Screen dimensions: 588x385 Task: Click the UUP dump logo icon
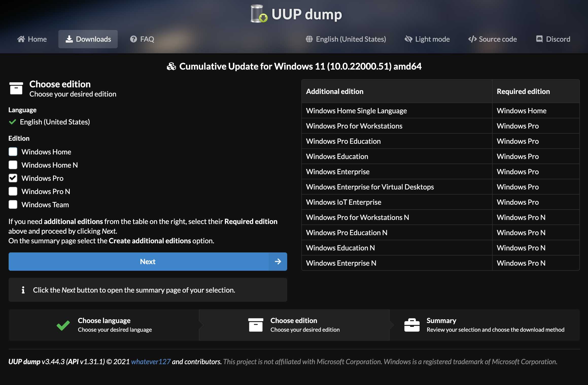(x=259, y=14)
